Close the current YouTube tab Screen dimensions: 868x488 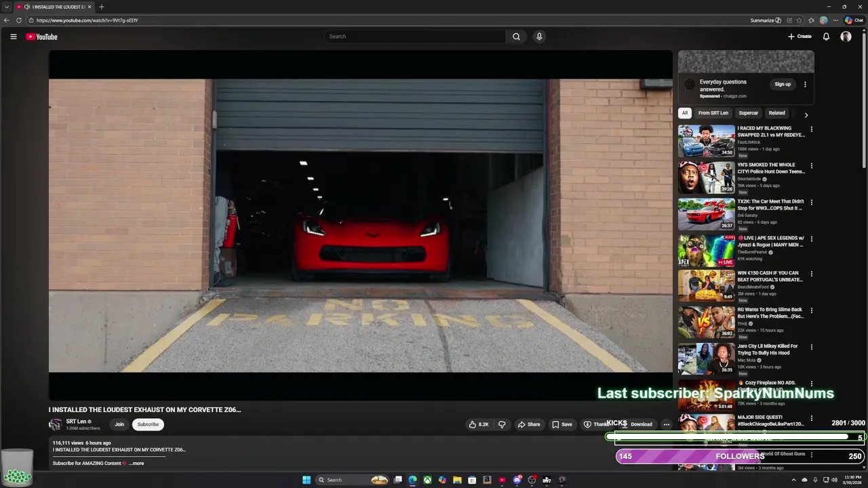coord(90,7)
